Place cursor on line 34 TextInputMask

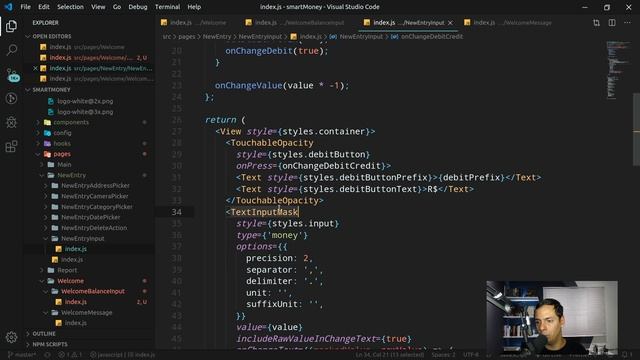point(264,212)
